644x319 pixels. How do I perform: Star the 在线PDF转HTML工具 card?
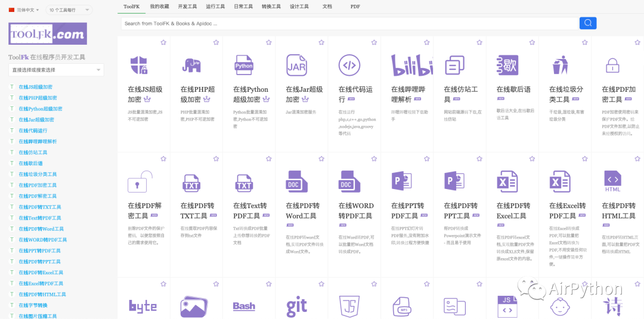637,159
